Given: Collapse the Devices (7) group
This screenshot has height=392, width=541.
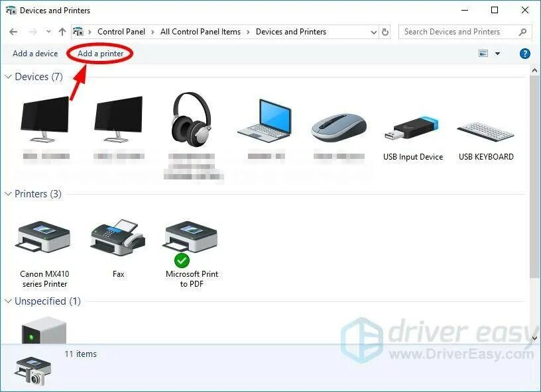Looking at the screenshot, I should pos(8,76).
